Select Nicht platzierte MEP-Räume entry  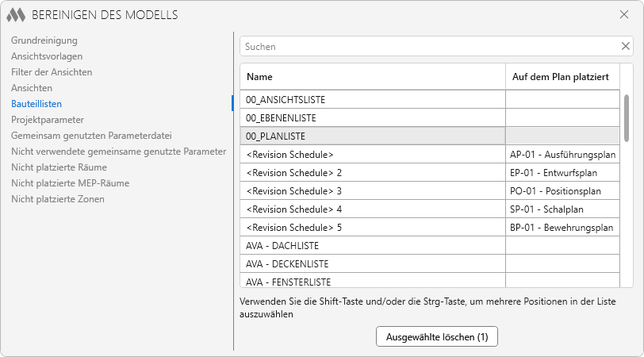point(70,182)
